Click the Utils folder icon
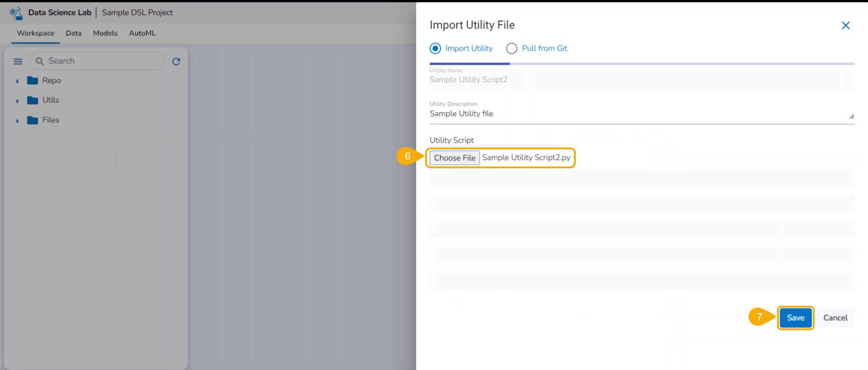Image resolution: width=868 pixels, height=370 pixels. 33,100
